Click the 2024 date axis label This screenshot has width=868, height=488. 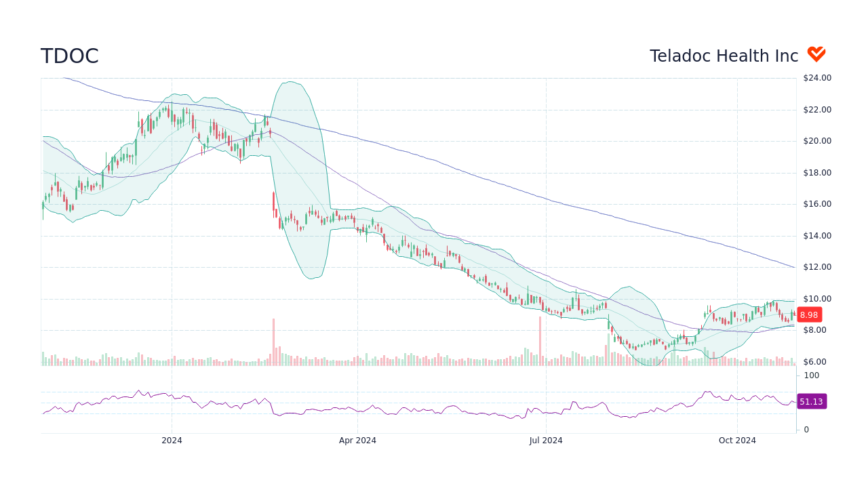tap(172, 441)
